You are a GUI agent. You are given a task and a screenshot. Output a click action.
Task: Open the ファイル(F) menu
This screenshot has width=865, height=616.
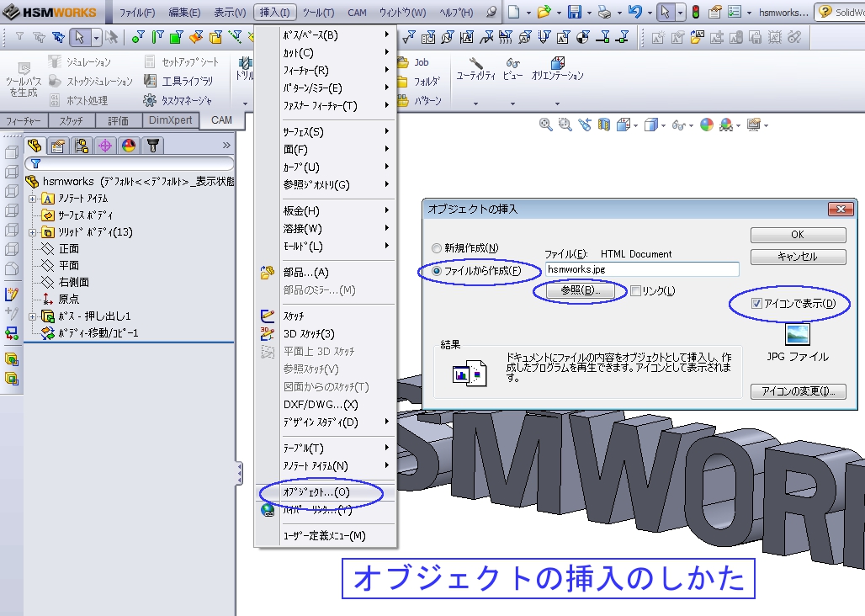(137, 12)
